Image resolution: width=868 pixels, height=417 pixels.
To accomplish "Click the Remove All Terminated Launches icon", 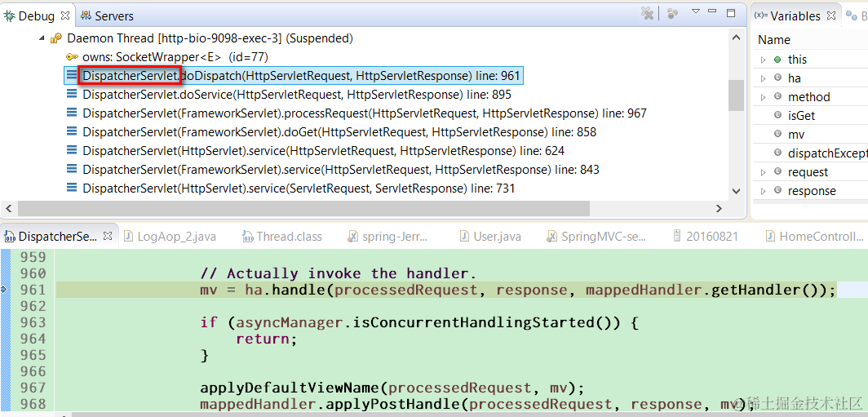I will (647, 14).
